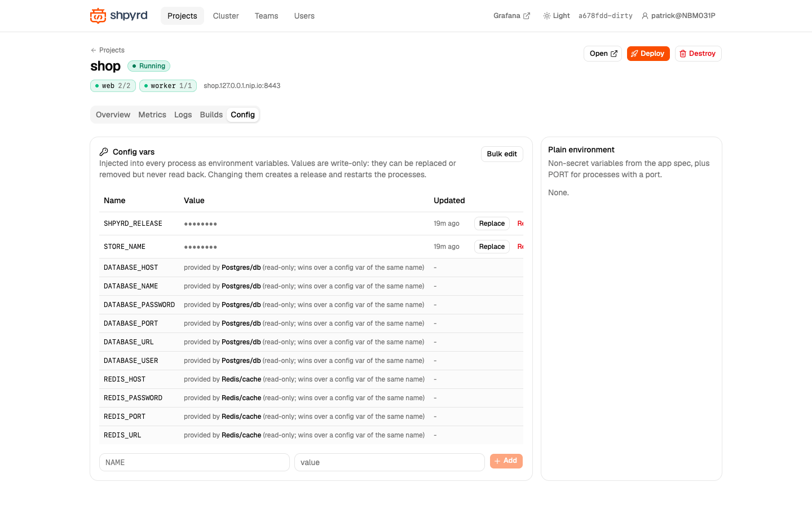The image size is (812, 508).
Task: Switch to the Overview tab
Action: click(x=113, y=115)
